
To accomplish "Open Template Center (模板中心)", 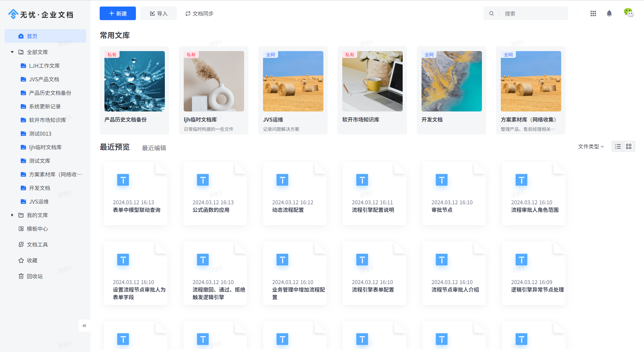I will click(x=37, y=229).
